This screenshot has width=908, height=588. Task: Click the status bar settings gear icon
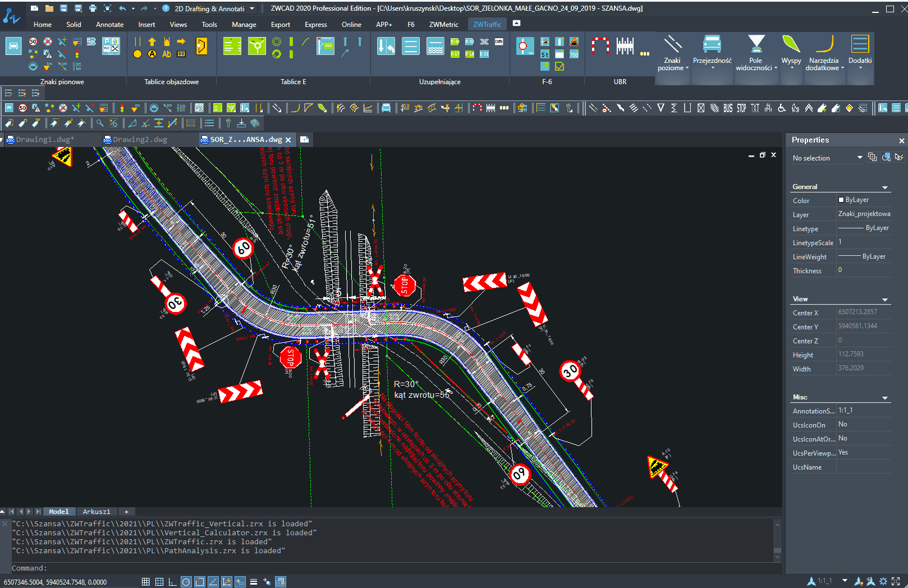883,581
